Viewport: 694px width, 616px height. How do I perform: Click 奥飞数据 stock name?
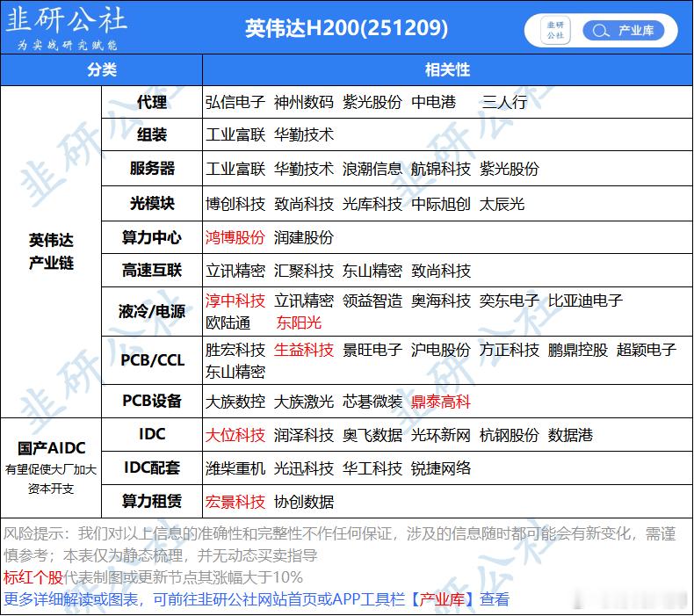372,435
